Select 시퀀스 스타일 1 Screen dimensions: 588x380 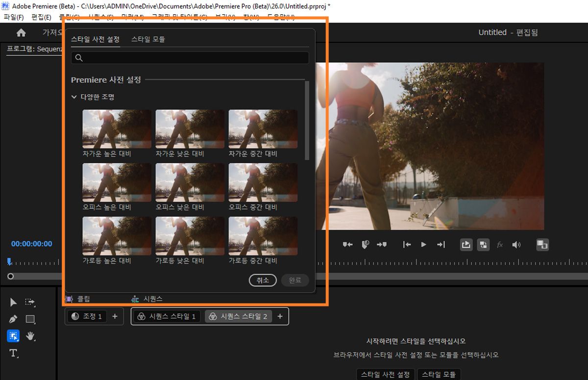[x=167, y=316]
